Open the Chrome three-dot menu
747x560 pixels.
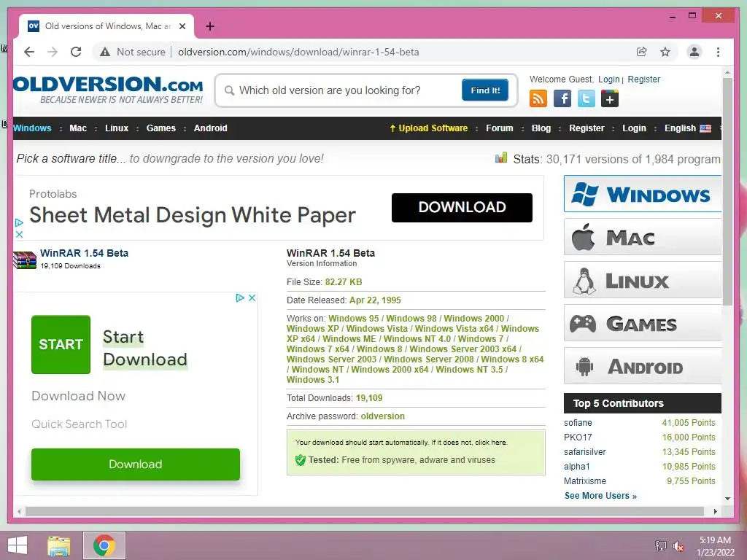coord(718,52)
